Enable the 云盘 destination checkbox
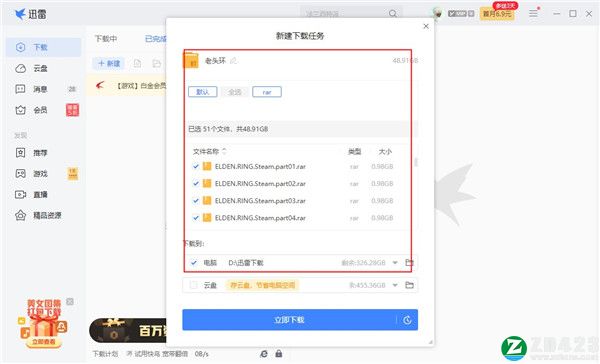The height and width of the screenshot is (364, 600). 194,285
